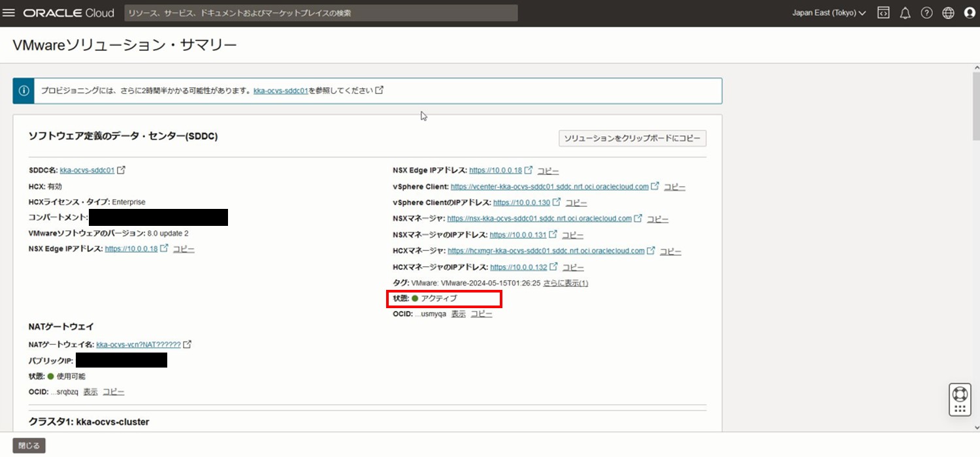Click external link icon next to SDDC name
Image resolution: width=980 pixels, height=457 pixels.
(x=121, y=170)
